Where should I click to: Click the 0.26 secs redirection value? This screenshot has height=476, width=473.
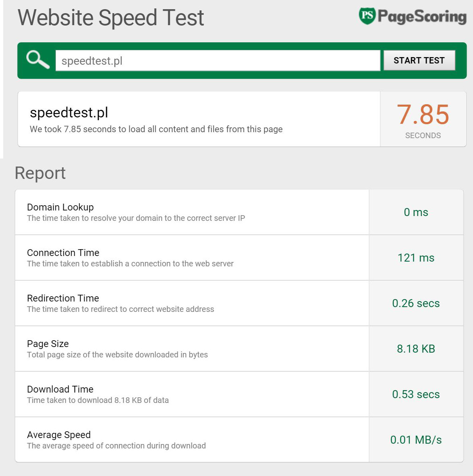click(416, 303)
